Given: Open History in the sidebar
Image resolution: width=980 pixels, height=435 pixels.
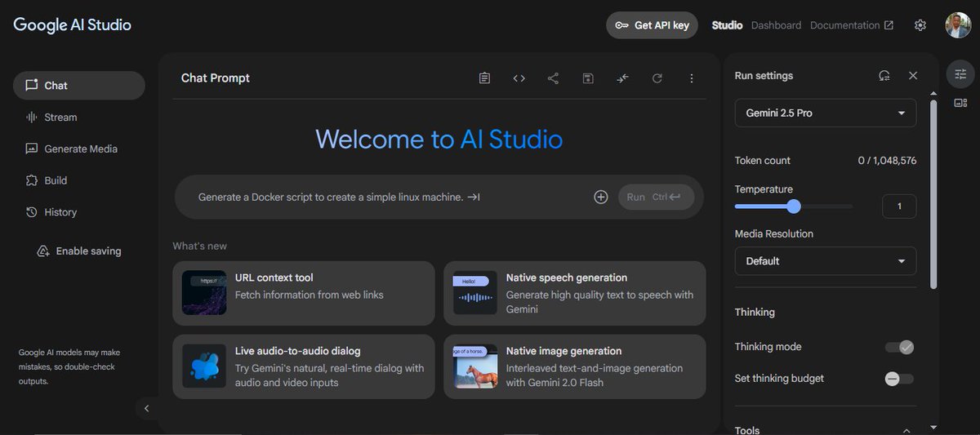Looking at the screenshot, I should pos(79,212).
